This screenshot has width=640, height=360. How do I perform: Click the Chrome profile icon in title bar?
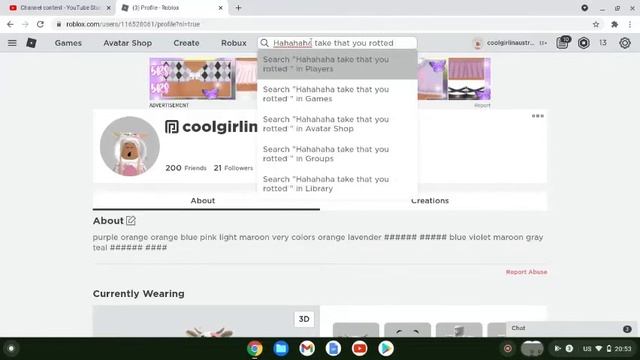coord(584,8)
